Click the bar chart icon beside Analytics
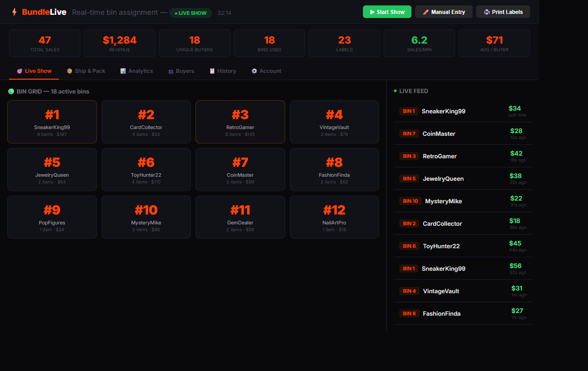Screen dimensions: 588x371 pos(122,71)
